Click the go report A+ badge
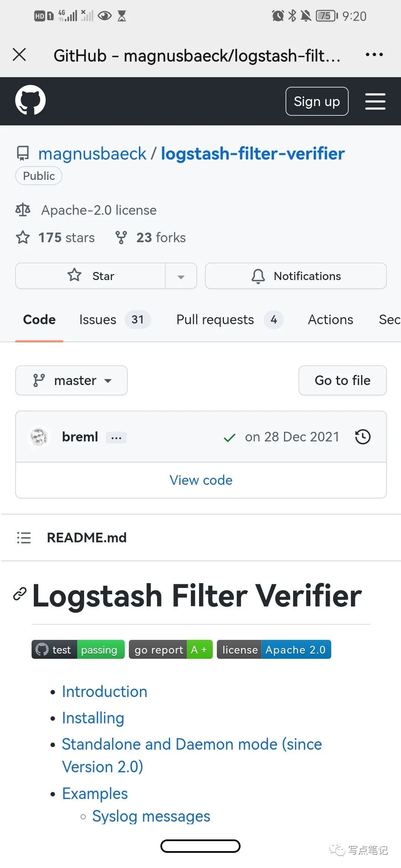This screenshot has height=868, width=401. coord(170,649)
